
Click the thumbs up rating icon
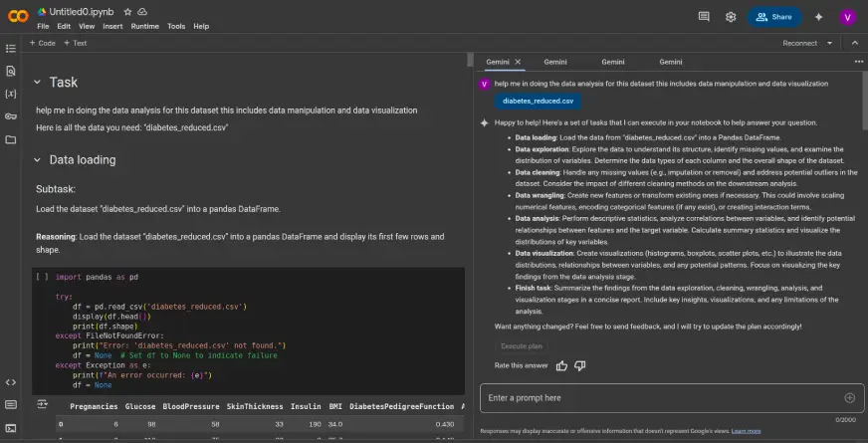(562, 365)
